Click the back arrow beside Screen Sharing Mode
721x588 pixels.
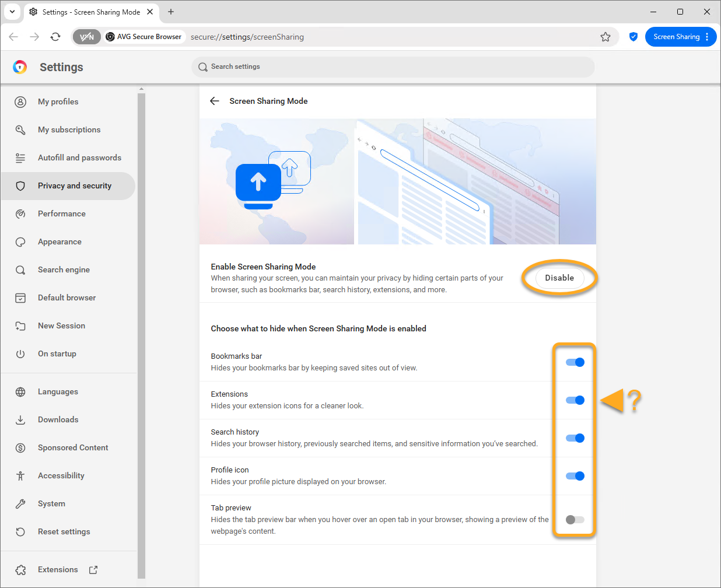[x=215, y=101]
